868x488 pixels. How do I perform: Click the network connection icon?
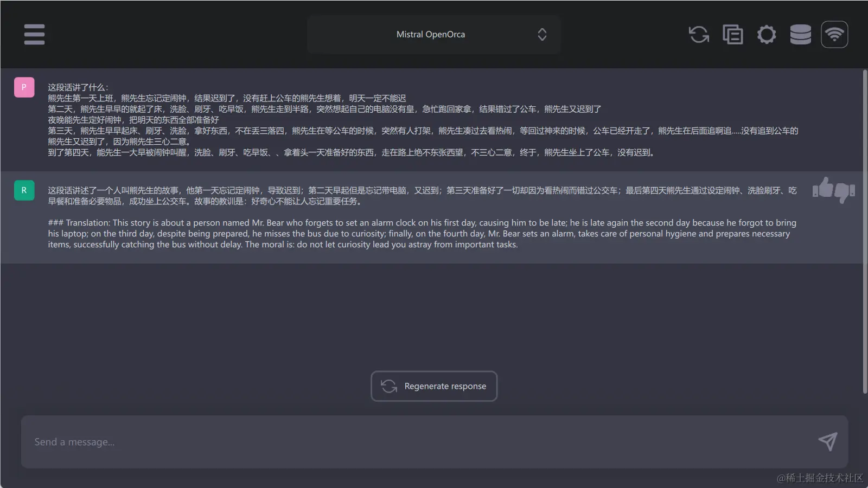pyautogui.click(x=834, y=34)
